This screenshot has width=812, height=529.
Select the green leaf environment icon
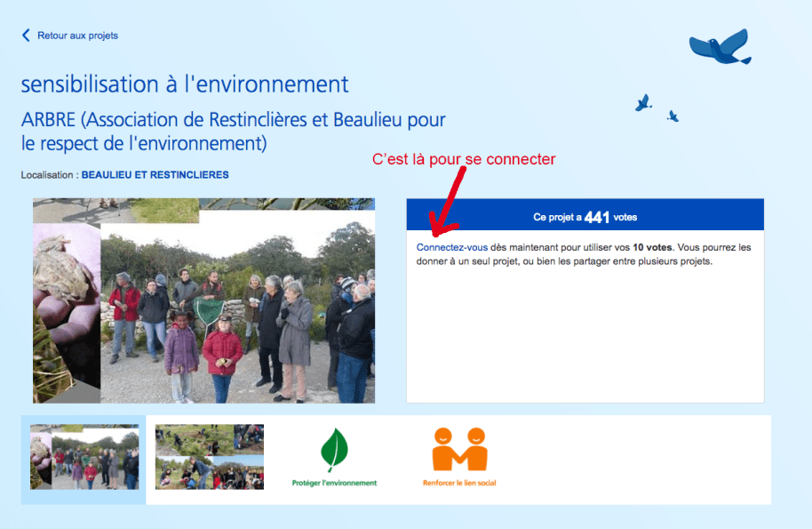coord(334,450)
